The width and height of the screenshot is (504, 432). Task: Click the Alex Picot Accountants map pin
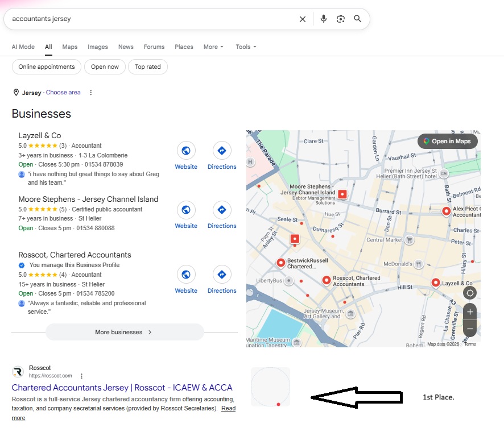446,211
